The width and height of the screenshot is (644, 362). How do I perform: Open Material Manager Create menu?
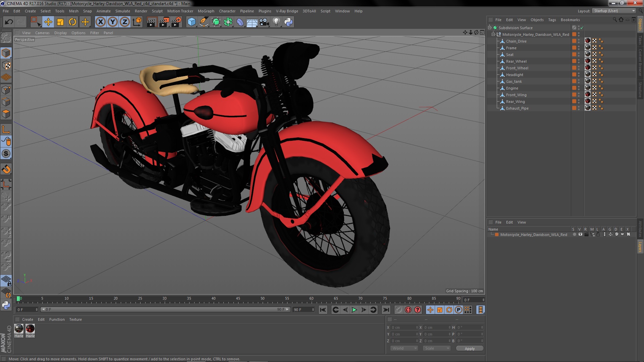coord(28,320)
